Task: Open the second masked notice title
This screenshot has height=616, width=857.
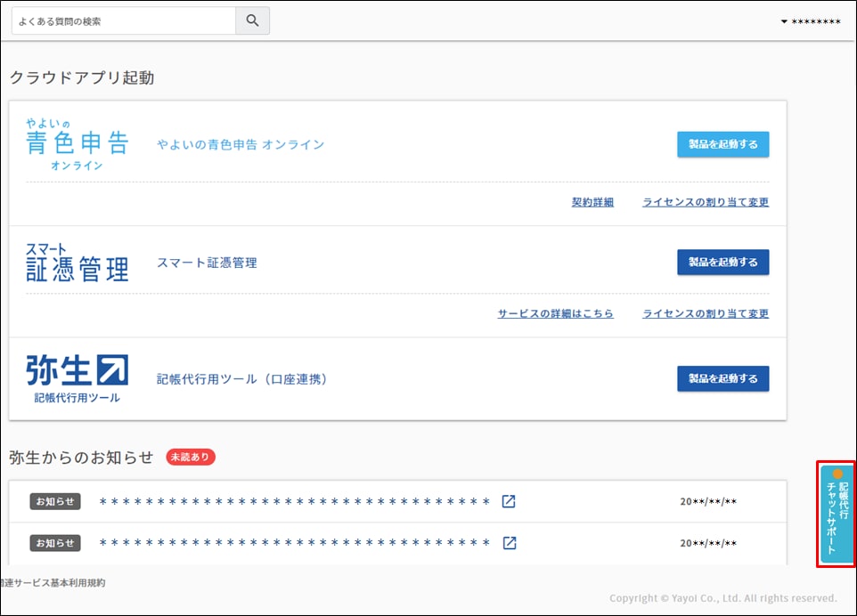Action: 295,543
